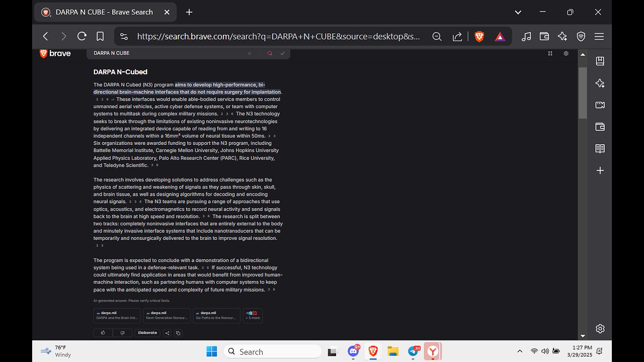Open File Explorer from taskbar

coord(393,351)
